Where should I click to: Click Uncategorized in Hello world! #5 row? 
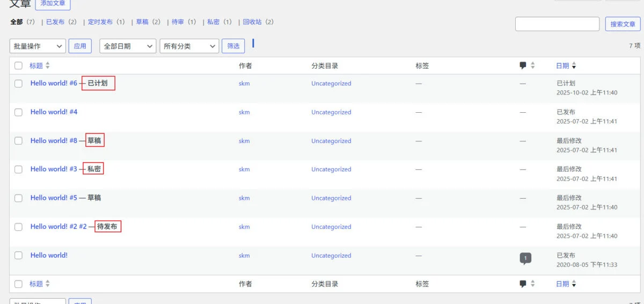(x=331, y=198)
